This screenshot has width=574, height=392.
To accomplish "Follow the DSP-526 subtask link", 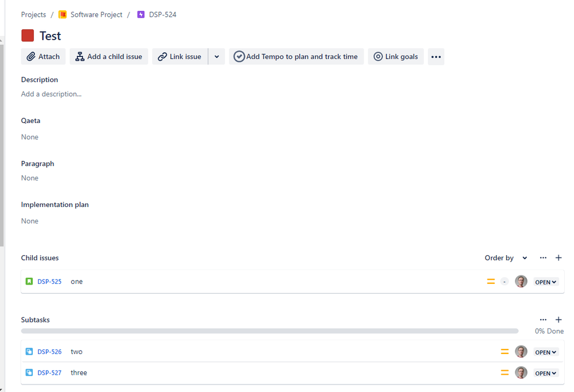I will click(49, 351).
